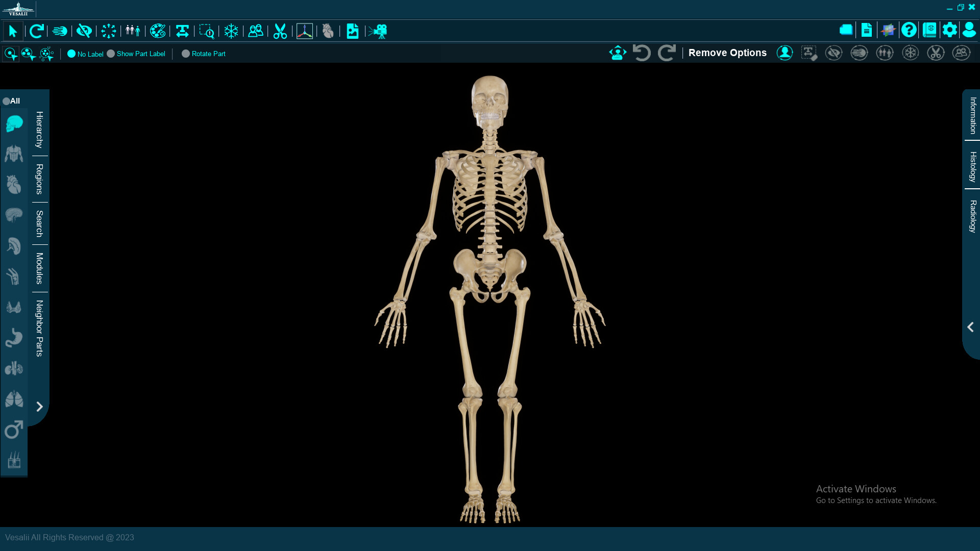Viewport: 980px width, 551px height.
Task: Expand the collapsed sidebar with the chevron
Action: (x=39, y=407)
